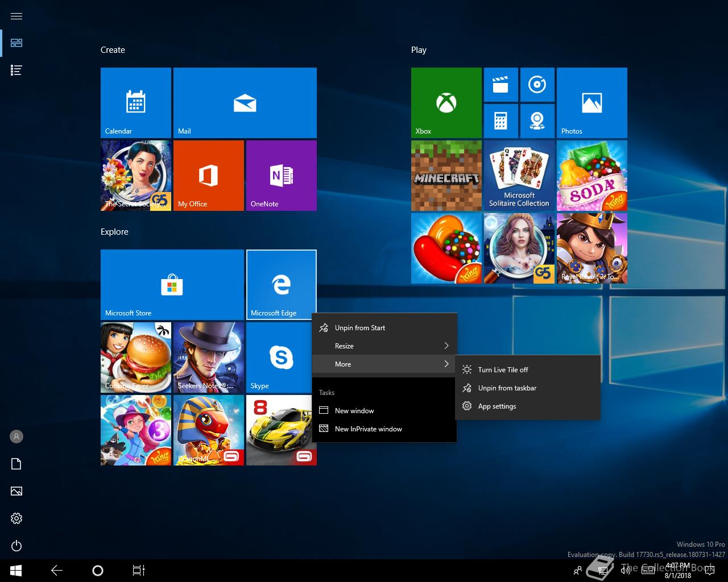Open the People taskbar icon
Screen dimensions: 728x582
pos(578,571)
